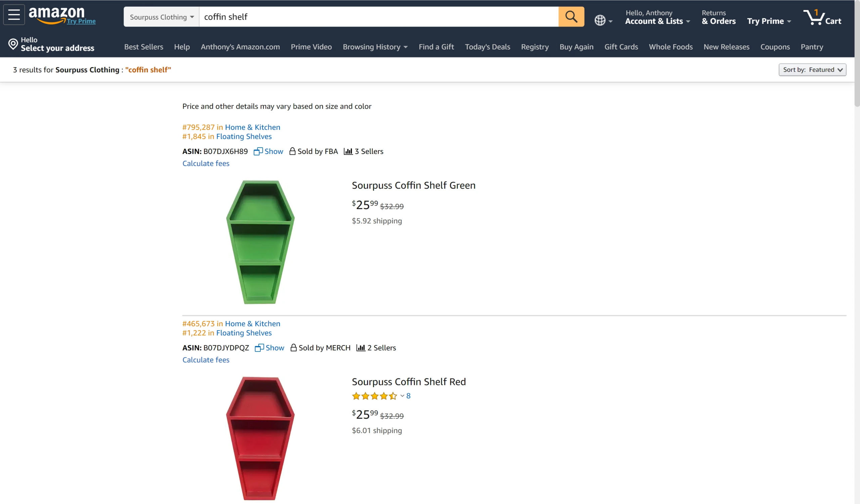The image size is (860, 504).
Task: Open Today's Deals in navigation bar
Action: click(487, 47)
